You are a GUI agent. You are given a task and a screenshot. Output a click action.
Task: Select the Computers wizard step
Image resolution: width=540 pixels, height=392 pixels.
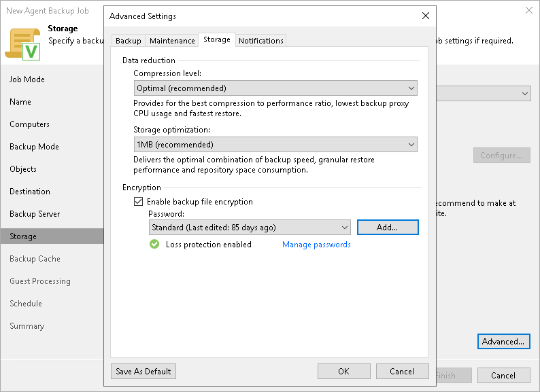(30, 124)
